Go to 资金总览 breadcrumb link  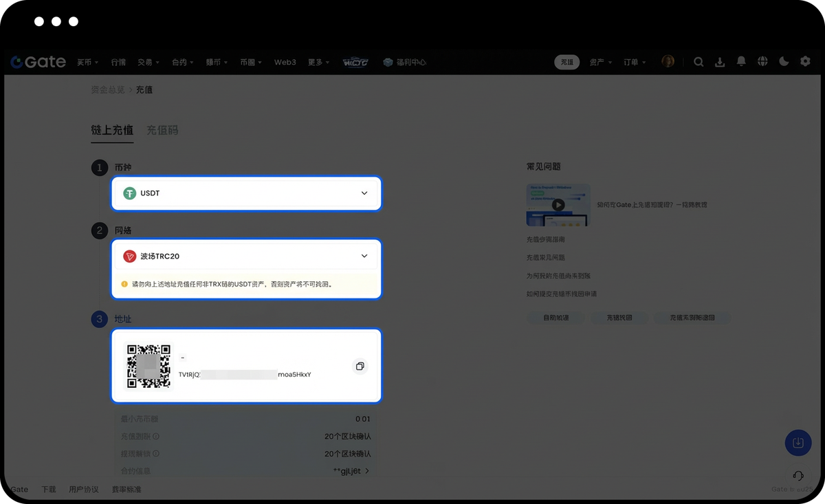(108, 89)
